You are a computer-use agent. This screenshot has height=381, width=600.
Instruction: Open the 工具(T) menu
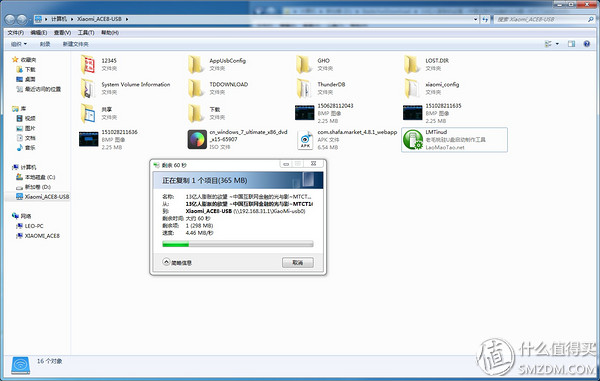pos(86,33)
